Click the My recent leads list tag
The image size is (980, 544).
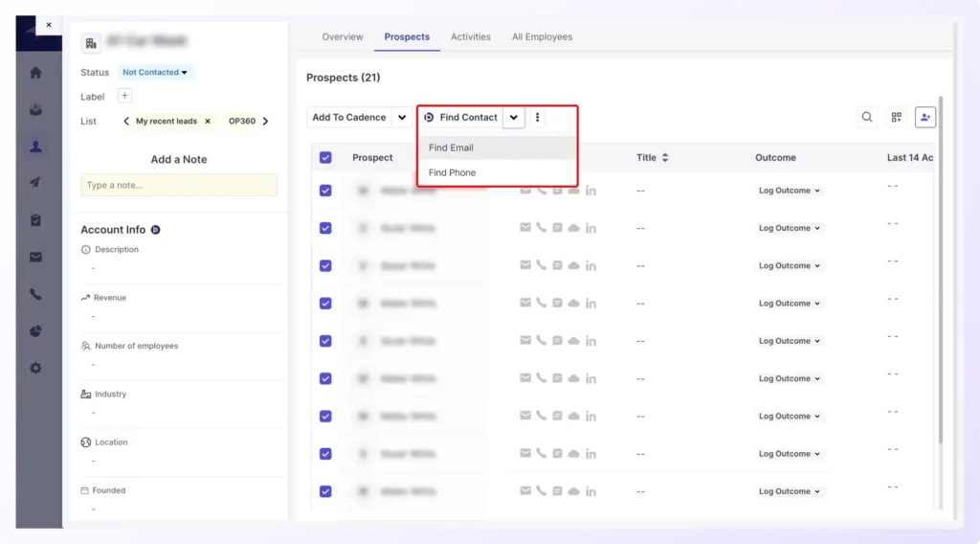pyautogui.click(x=167, y=122)
